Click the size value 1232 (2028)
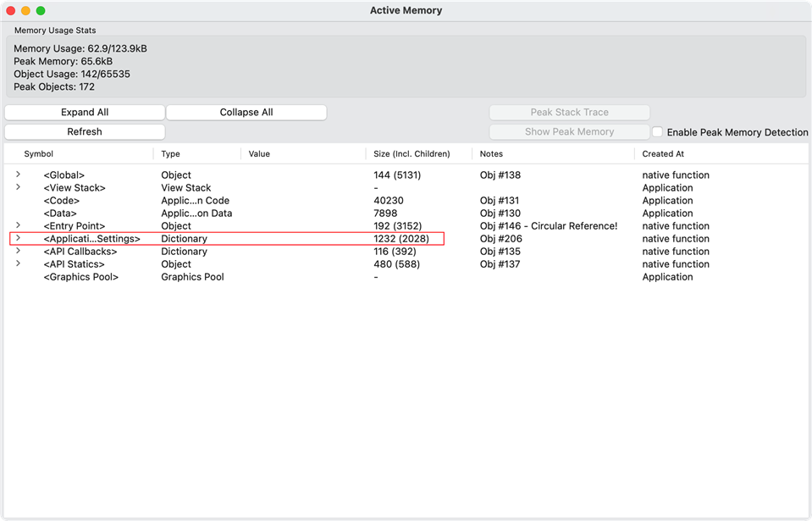812x521 pixels. (x=401, y=239)
